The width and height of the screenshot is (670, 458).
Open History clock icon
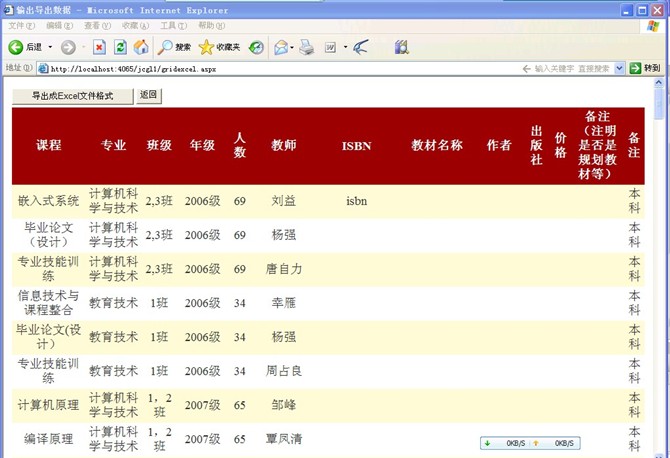click(x=256, y=47)
